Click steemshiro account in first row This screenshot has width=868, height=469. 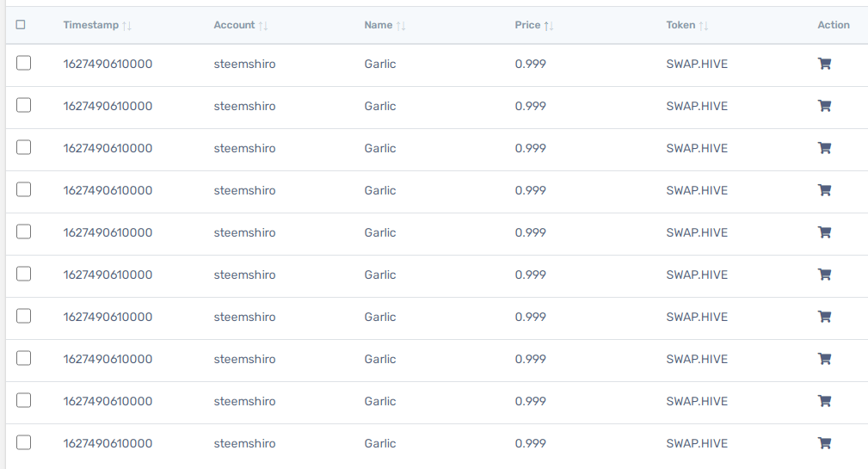(x=244, y=64)
